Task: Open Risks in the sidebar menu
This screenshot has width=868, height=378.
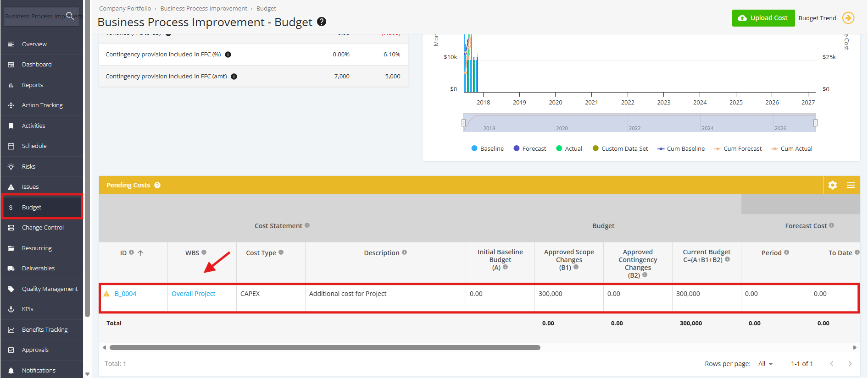Action: pos(42,166)
